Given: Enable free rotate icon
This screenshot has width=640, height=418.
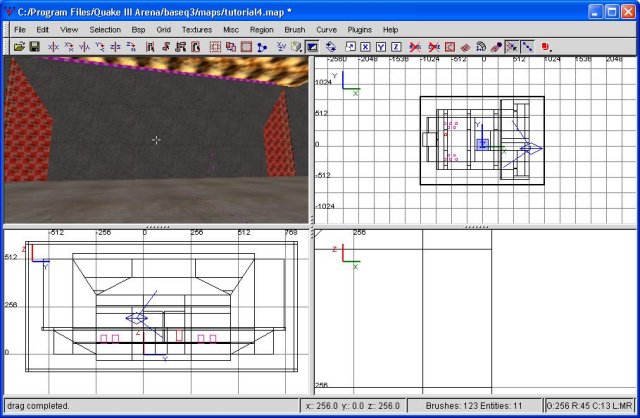Looking at the screenshot, I should pos(350,47).
